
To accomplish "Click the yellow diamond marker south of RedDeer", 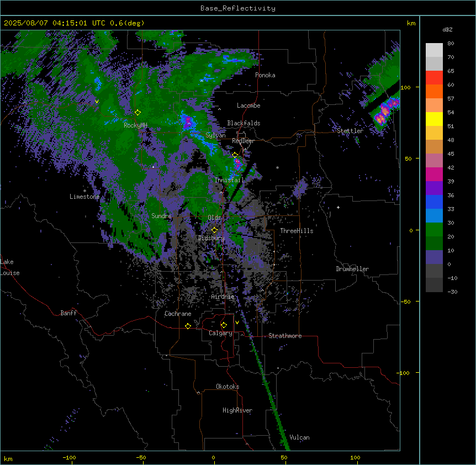I will pos(235,155).
